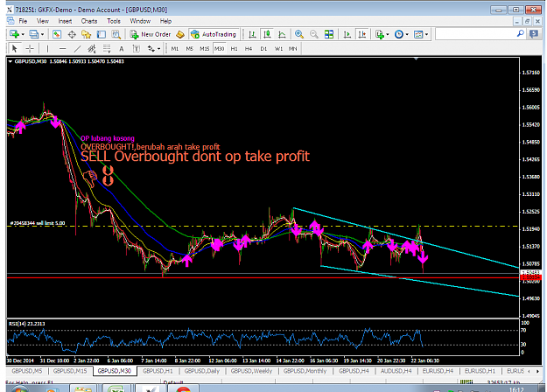The image size is (547, 392).
Task: Show the Market Watch panel
Action: pos(57,34)
